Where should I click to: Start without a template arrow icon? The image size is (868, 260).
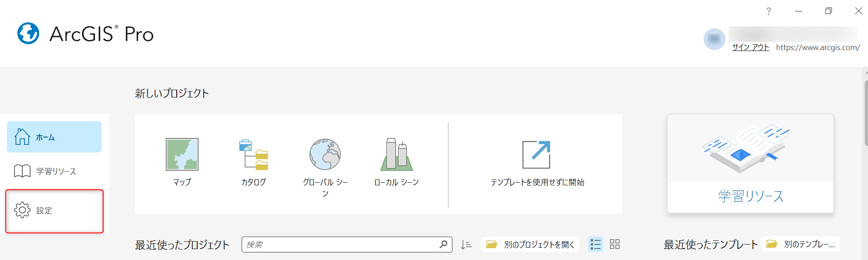tap(536, 154)
